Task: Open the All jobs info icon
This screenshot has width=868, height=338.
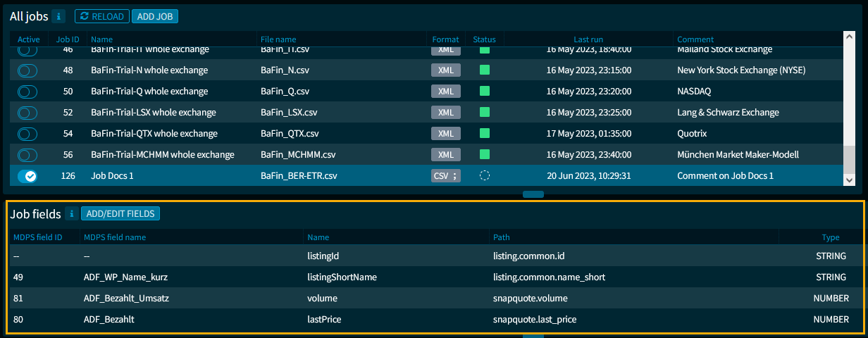Action: pos(59,16)
